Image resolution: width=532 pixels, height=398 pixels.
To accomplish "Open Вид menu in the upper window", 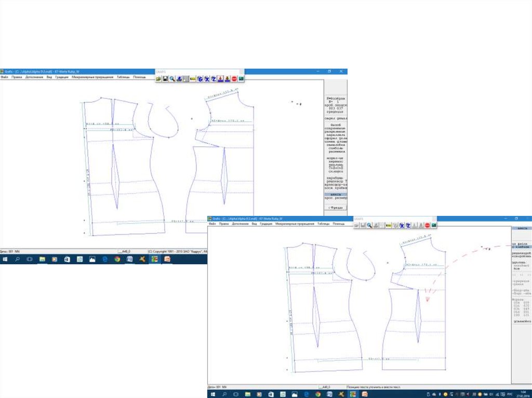I will tap(49, 77).
